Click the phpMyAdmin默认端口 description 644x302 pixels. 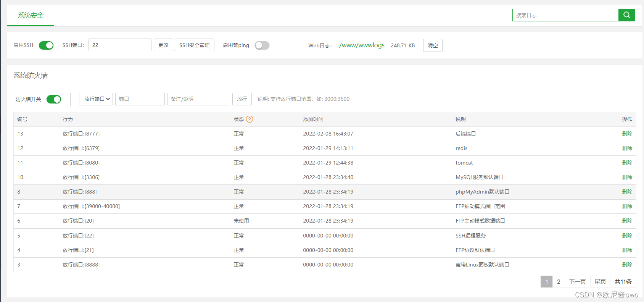click(x=482, y=192)
